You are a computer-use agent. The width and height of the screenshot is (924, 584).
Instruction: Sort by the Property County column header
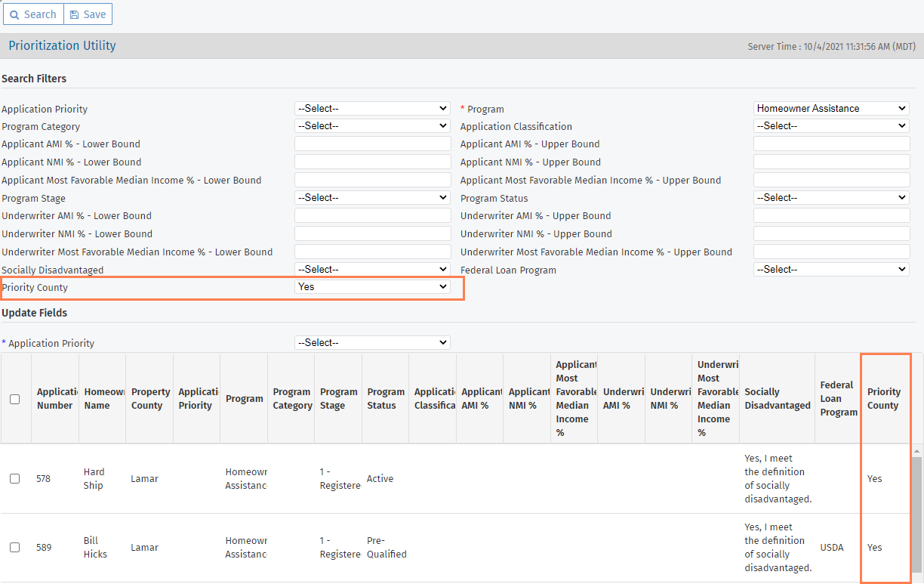tap(149, 399)
